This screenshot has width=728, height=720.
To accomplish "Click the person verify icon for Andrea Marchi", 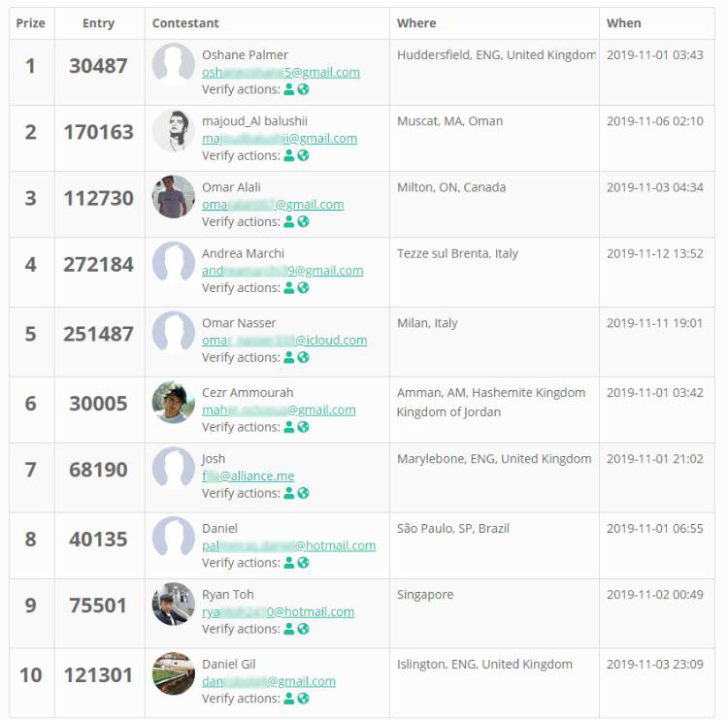I will 288,287.
